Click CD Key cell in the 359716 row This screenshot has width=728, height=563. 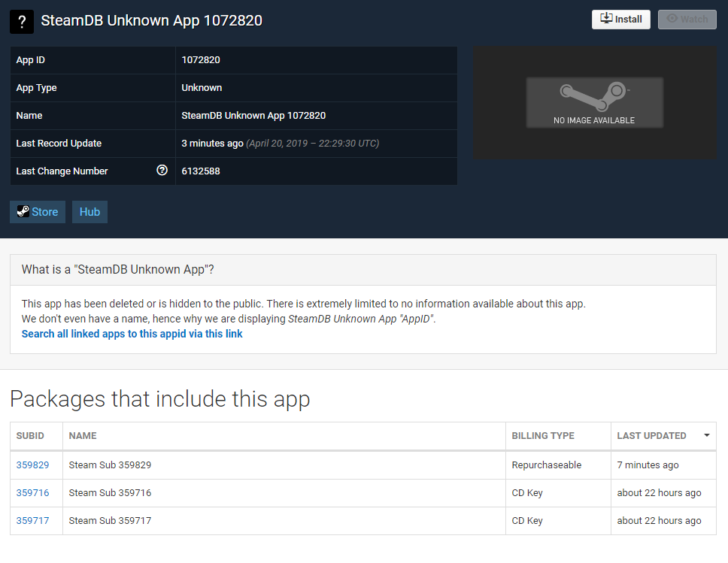tap(558, 493)
